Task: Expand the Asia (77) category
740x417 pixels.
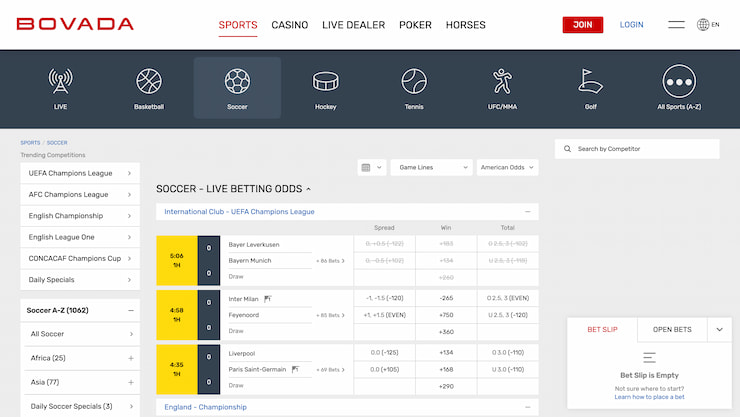Action: [x=131, y=382]
